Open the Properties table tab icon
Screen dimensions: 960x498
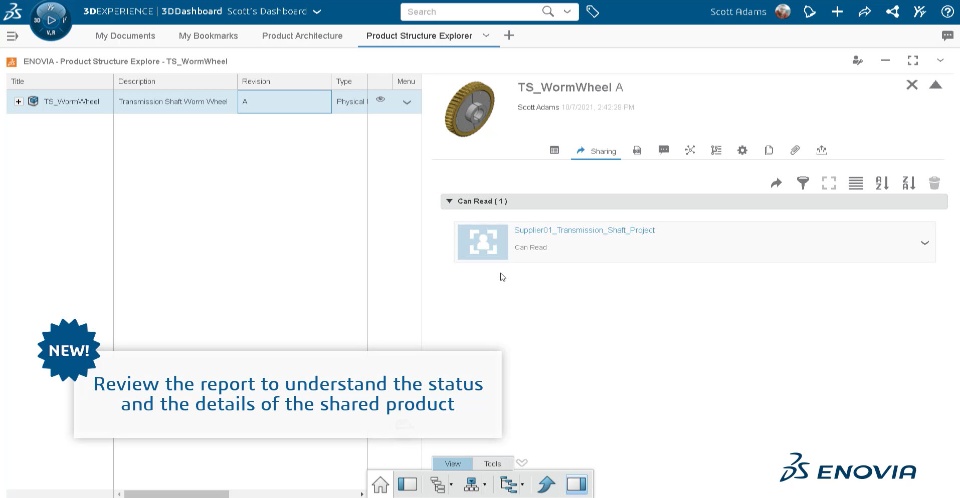(x=555, y=150)
